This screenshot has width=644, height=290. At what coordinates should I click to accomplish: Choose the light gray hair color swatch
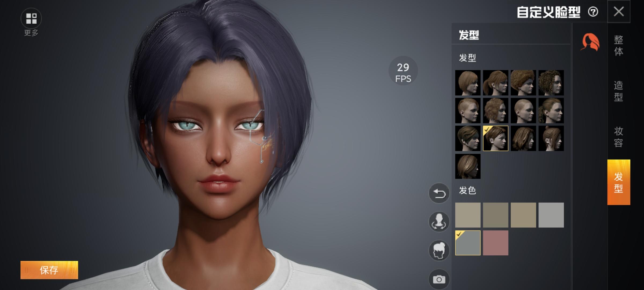[551, 215]
